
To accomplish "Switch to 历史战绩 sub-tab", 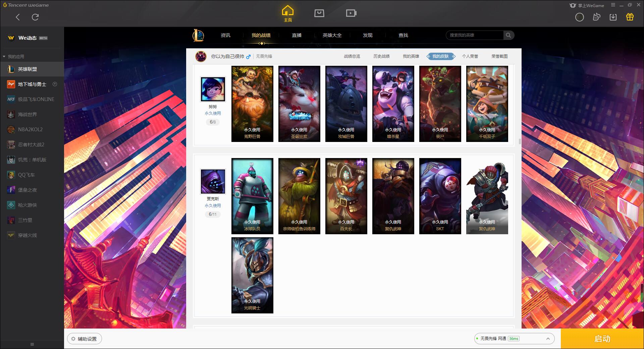I will coord(381,56).
